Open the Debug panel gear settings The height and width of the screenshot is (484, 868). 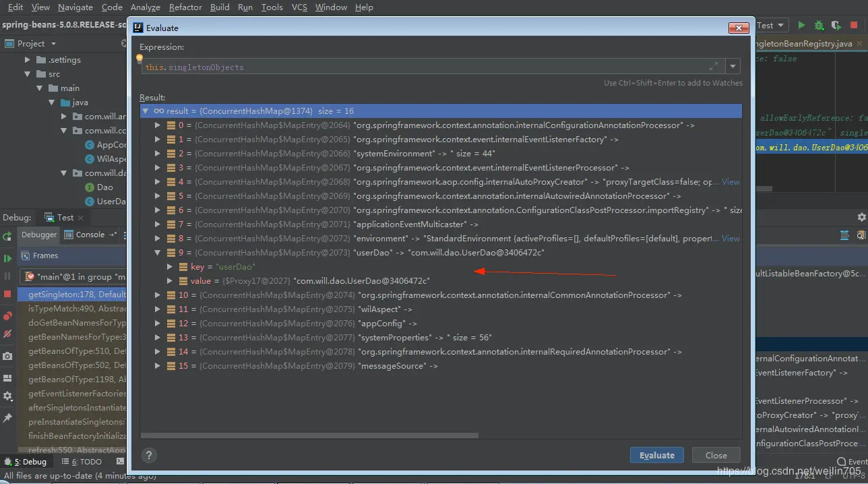861,217
